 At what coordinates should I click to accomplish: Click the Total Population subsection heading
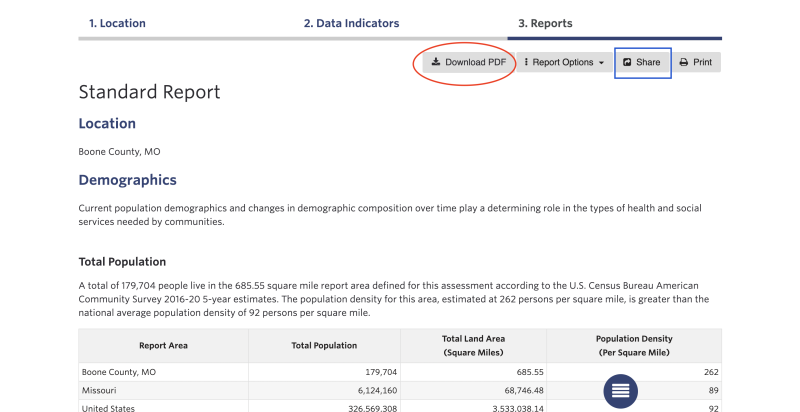tap(122, 262)
